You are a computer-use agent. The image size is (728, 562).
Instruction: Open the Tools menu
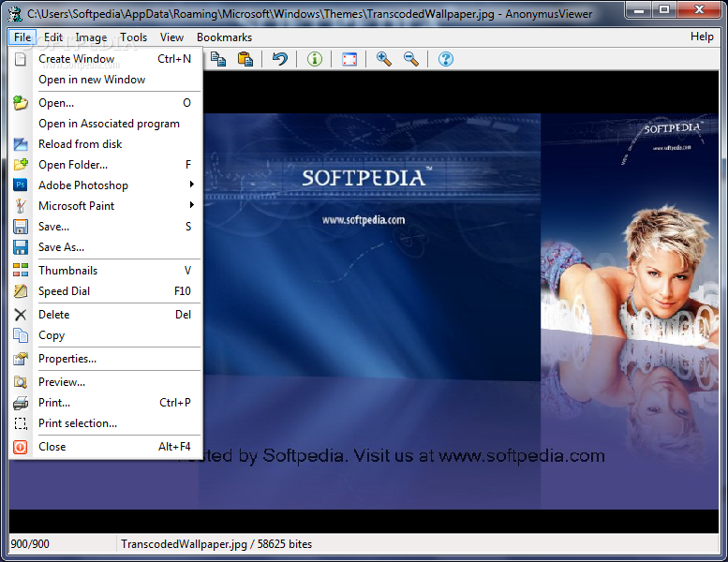(134, 37)
